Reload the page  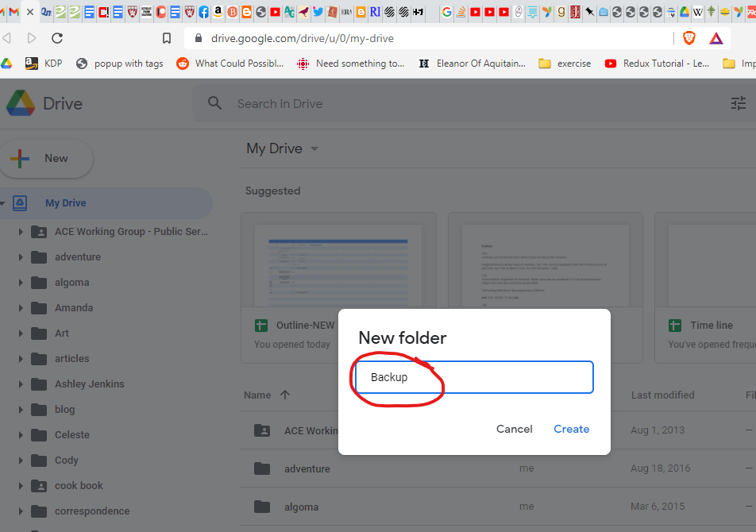click(57, 38)
